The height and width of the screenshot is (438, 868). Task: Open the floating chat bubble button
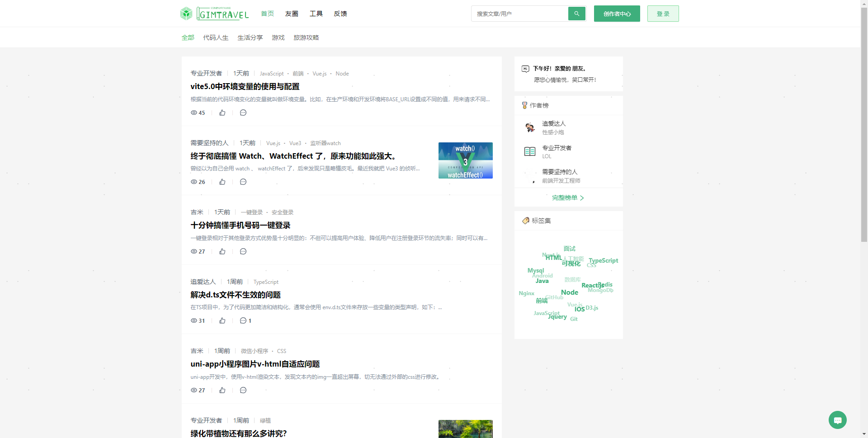coord(837,420)
